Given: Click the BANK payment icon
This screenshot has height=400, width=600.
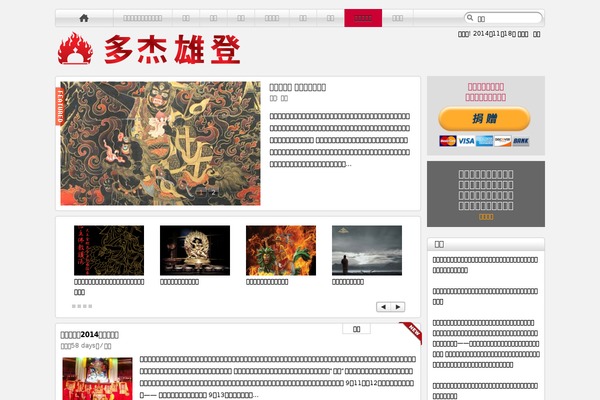Looking at the screenshot, I should (521, 141).
